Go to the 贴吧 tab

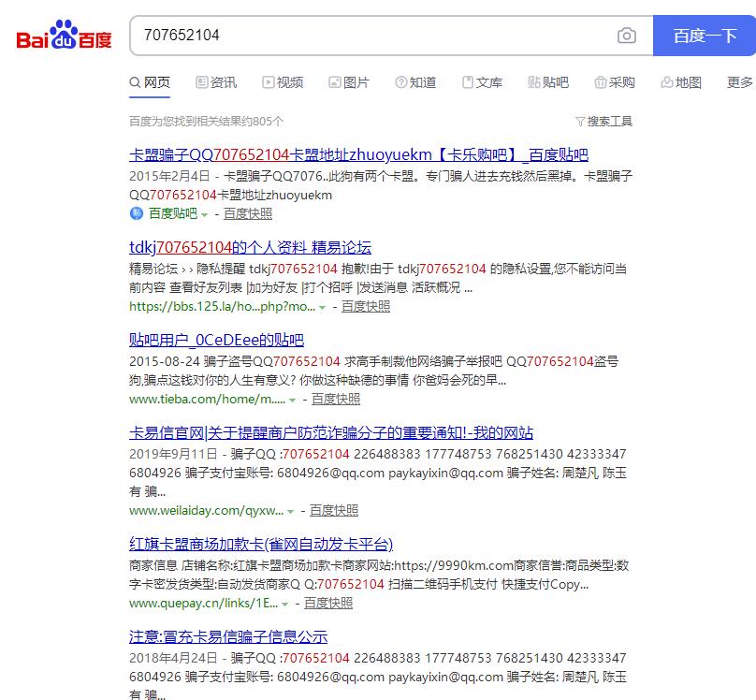(x=548, y=82)
